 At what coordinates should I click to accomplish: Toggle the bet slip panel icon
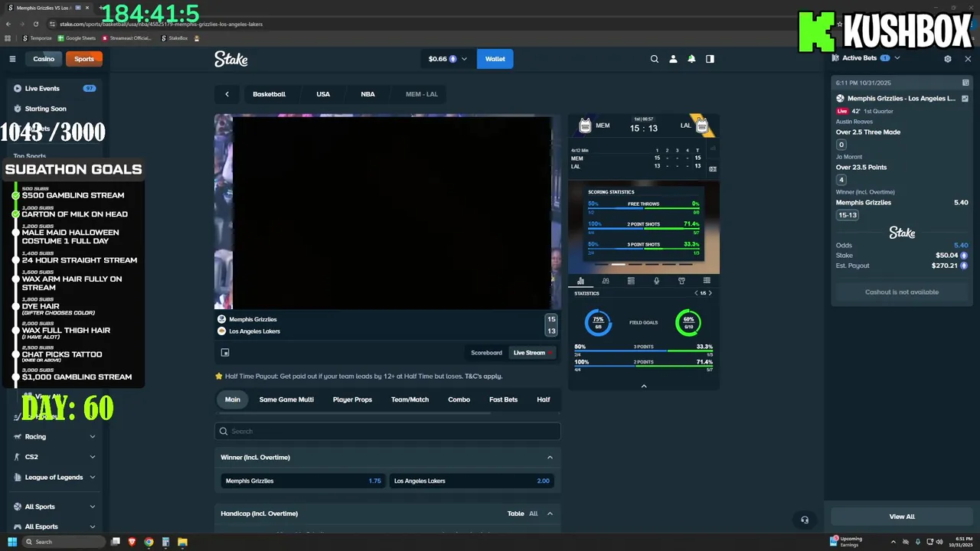coord(710,59)
